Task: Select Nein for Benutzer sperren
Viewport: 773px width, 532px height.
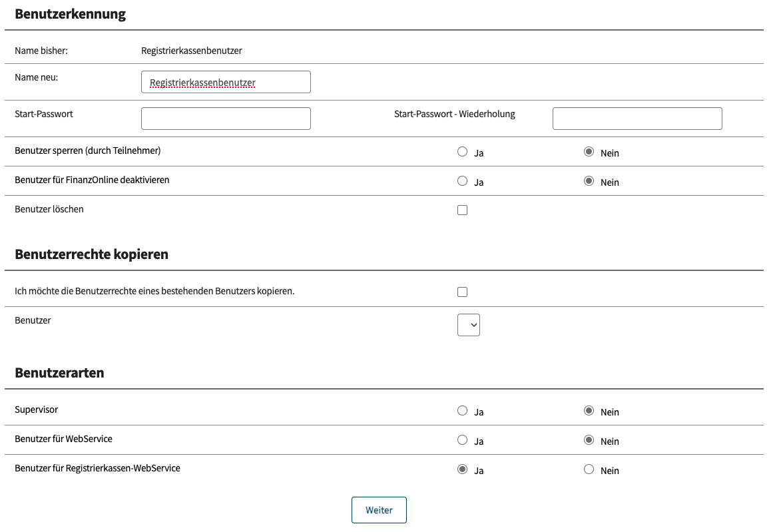Action: tap(589, 152)
